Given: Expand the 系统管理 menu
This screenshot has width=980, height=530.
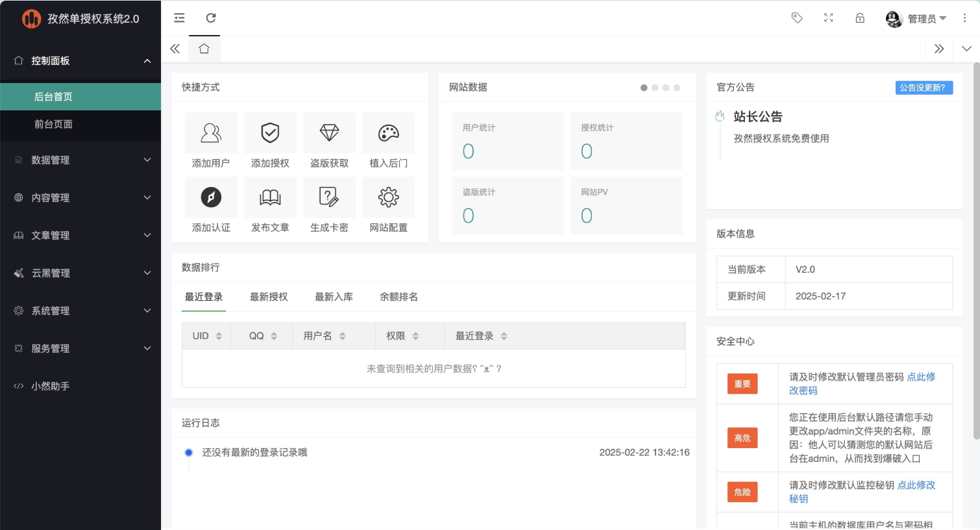Looking at the screenshot, I should 80,310.
